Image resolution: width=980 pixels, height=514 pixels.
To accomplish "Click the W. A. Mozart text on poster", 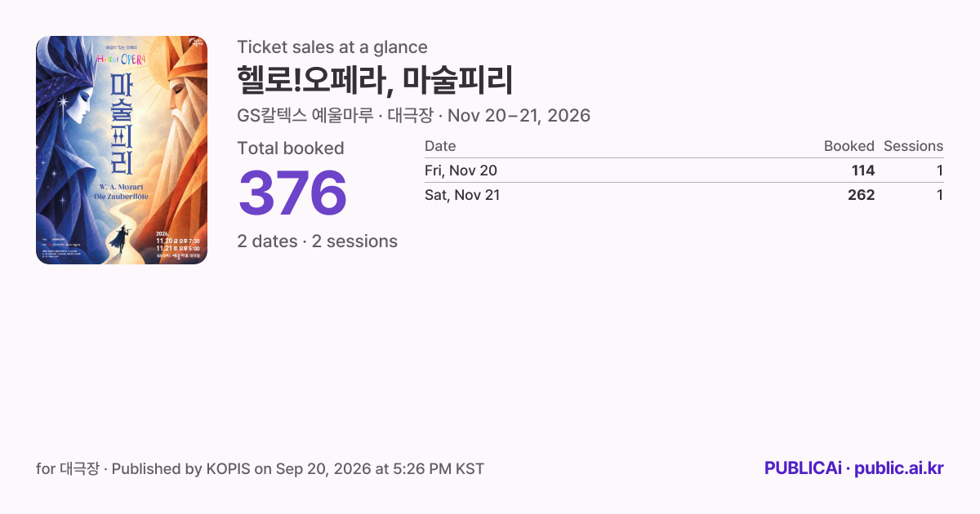I will 121,187.
